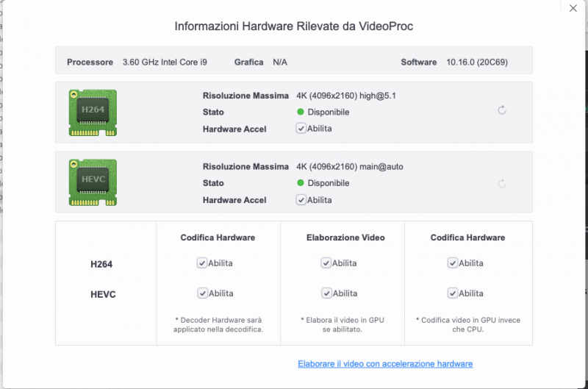Disable HEVC under first Codifica Hardware column
Image resolution: width=588 pixels, height=389 pixels.
(x=202, y=293)
